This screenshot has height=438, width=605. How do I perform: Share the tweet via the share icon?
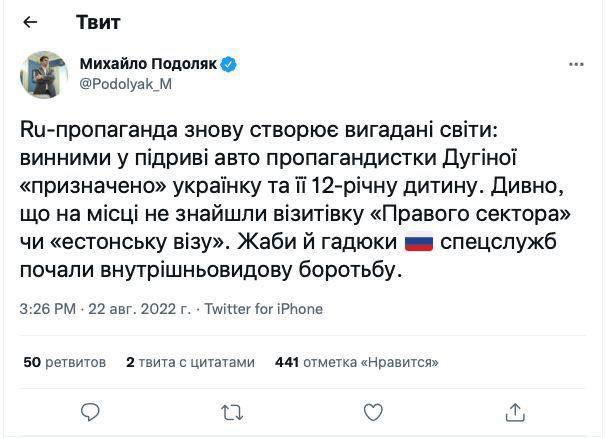point(515,411)
